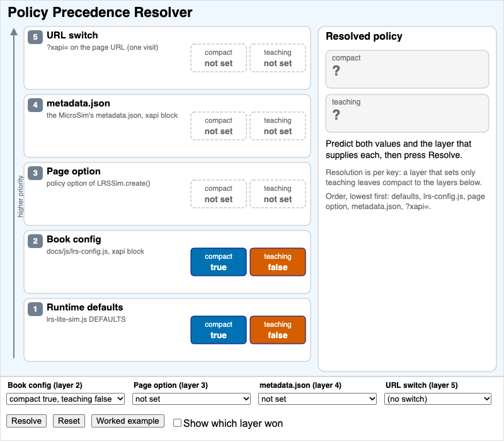Click the Policy Precedence Resolver title
504x442 pixels.
(100, 13)
